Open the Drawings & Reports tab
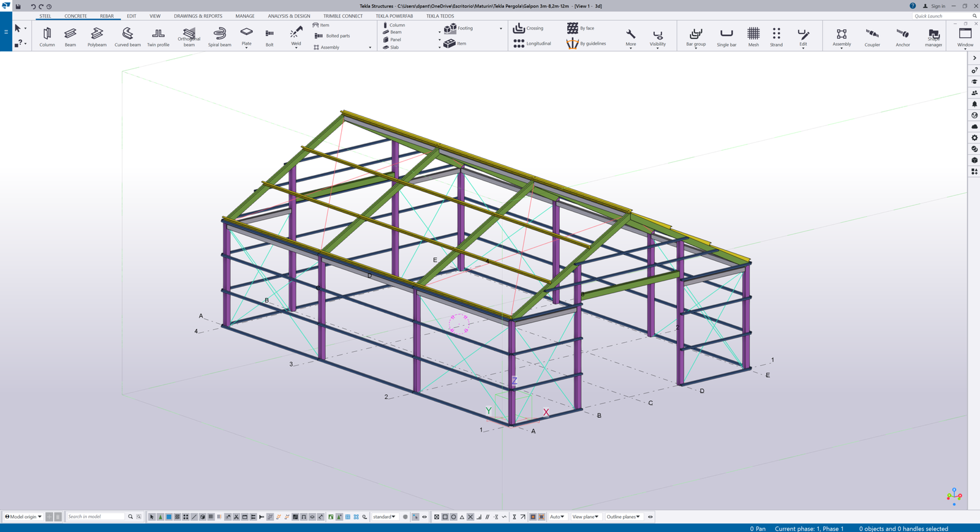 (198, 16)
